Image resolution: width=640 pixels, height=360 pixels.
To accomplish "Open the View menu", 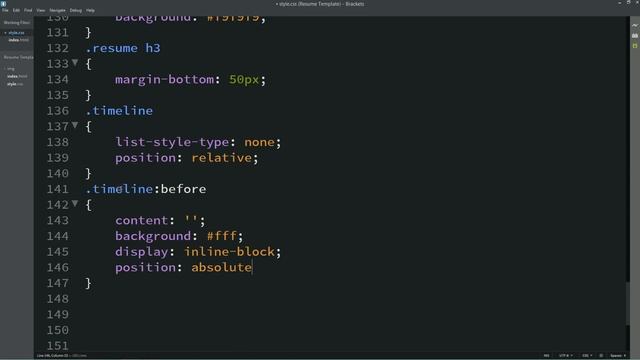I will pos(41,10).
